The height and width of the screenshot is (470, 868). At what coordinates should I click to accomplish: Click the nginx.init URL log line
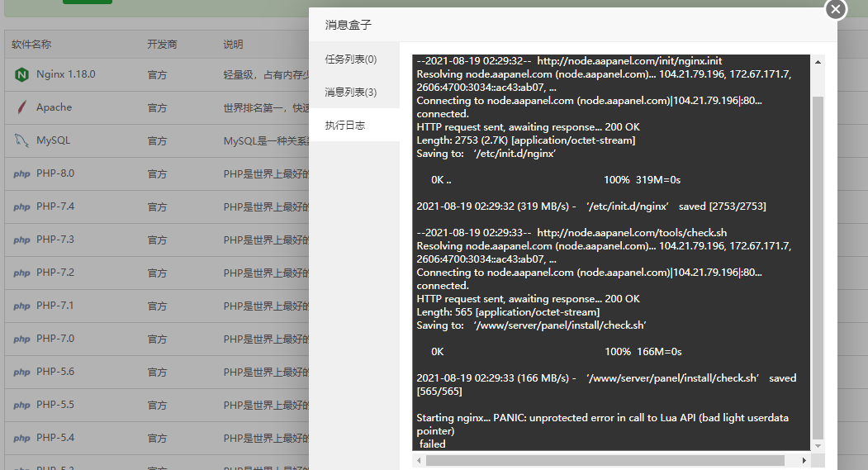tap(569, 61)
